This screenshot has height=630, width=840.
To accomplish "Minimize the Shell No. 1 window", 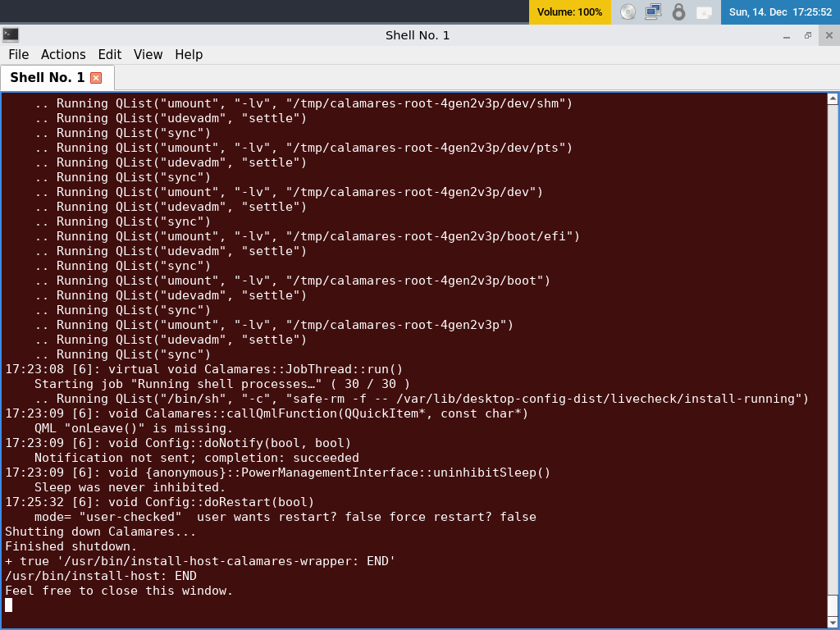I will (787, 35).
